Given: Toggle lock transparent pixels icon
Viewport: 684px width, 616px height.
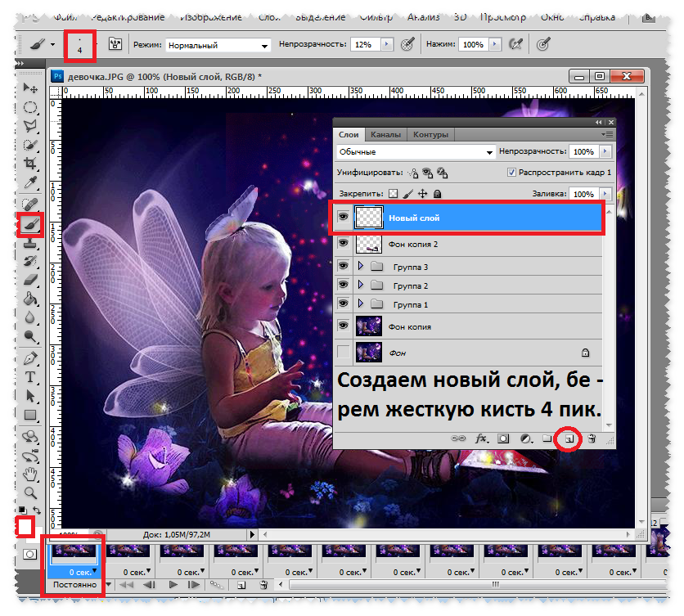Looking at the screenshot, I should click(x=394, y=193).
